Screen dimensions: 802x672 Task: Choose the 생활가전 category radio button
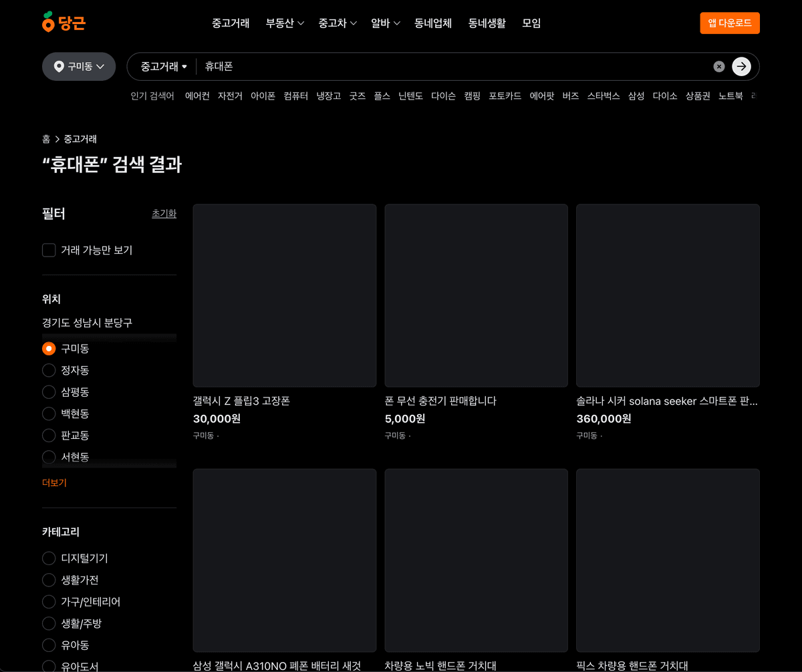coord(49,580)
